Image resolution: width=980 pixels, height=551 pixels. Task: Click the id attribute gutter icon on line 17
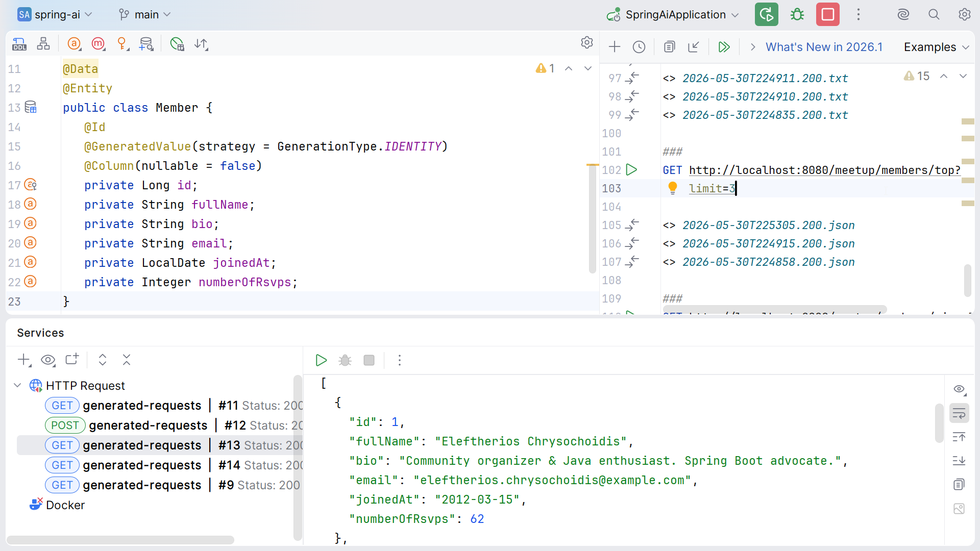31,185
